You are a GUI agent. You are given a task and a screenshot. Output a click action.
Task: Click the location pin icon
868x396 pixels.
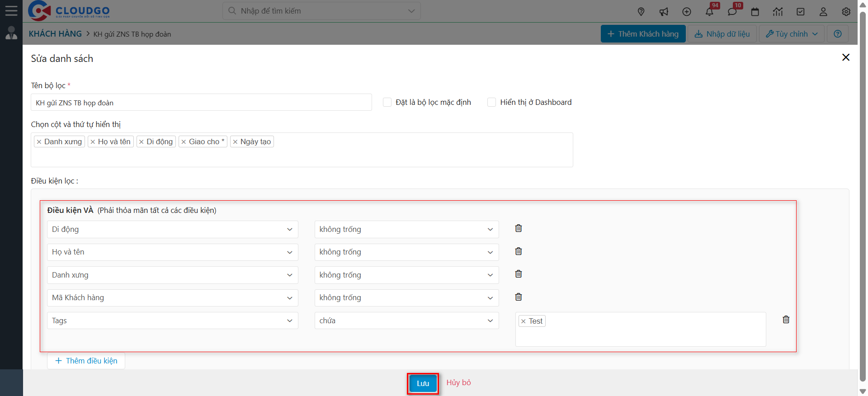tap(641, 12)
